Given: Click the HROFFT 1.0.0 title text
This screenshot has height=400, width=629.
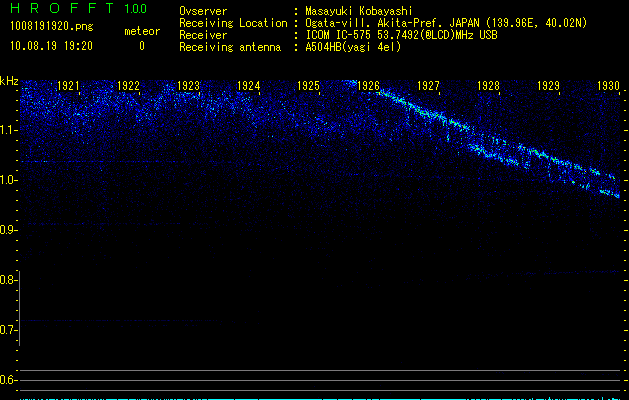Looking at the screenshot, I should click(x=78, y=8).
